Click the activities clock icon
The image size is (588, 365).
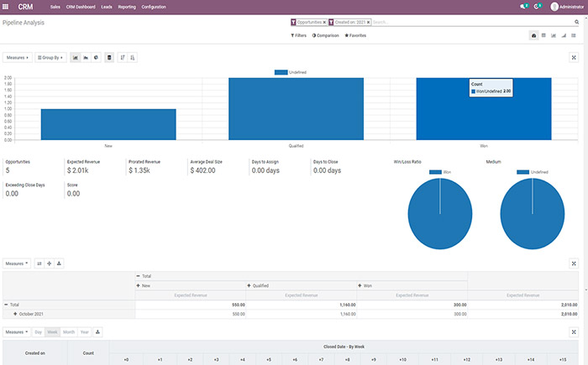tap(537, 6)
